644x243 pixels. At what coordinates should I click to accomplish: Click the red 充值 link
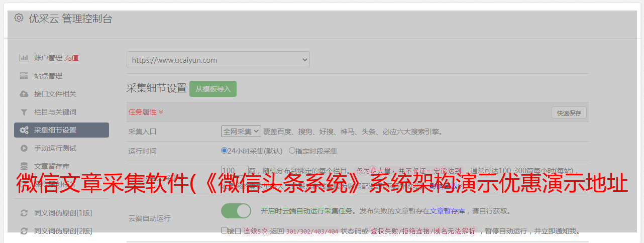(71, 58)
